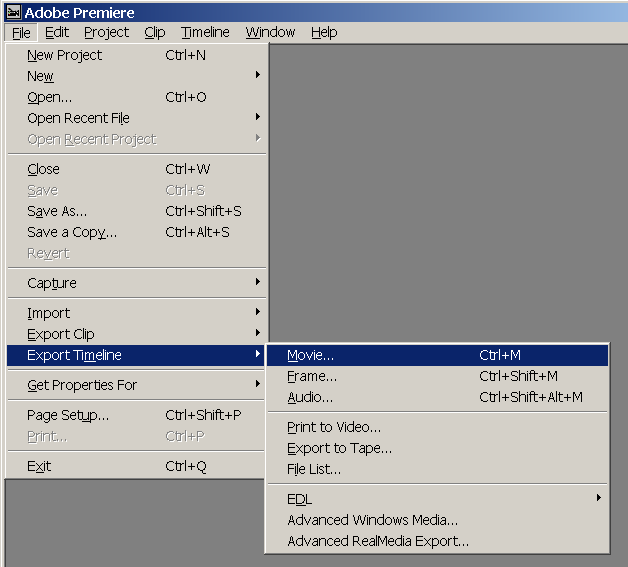628x567 pixels.
Task: Choose Print to Video... option
Action: click(437, 427)
